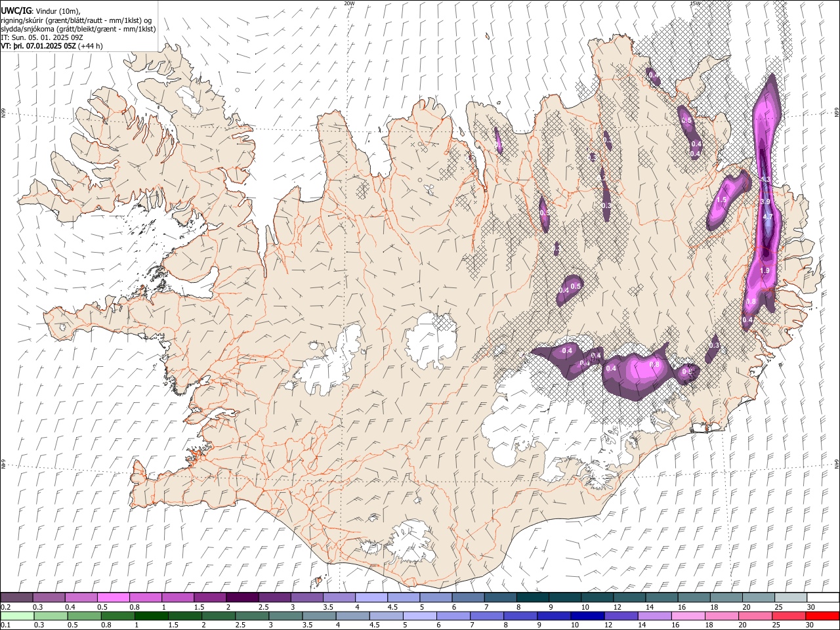Pick the darkest purple 2–2.5 snow legend swatch
This screenshot has height=630, width=840.
click(x=242, y=597)
